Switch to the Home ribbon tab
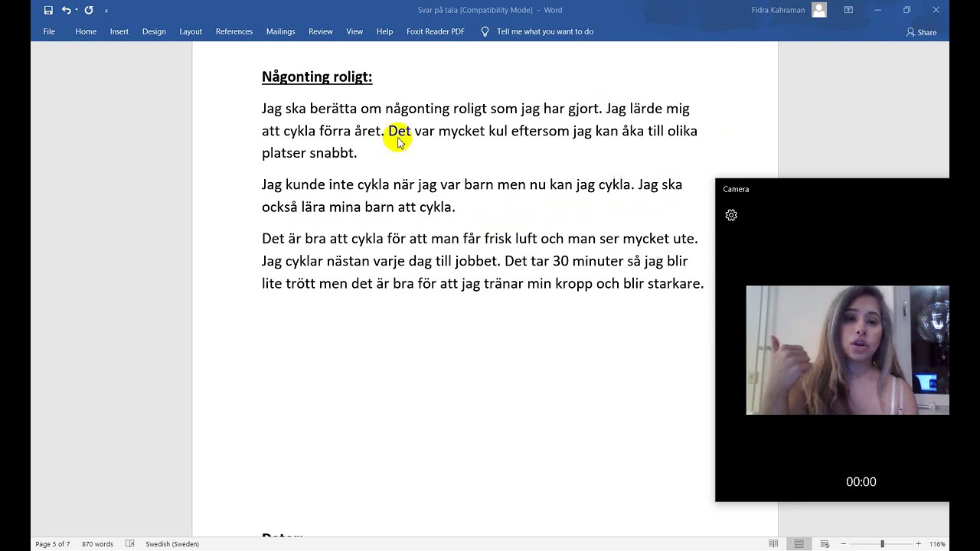Screen dimensions: 980x551 86,31
